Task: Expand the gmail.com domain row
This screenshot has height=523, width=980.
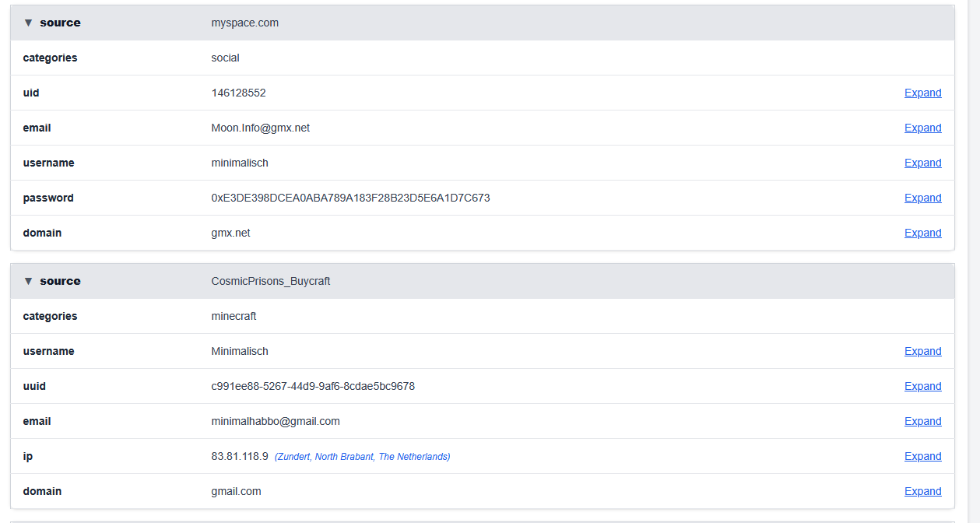Action: [922, 491]
